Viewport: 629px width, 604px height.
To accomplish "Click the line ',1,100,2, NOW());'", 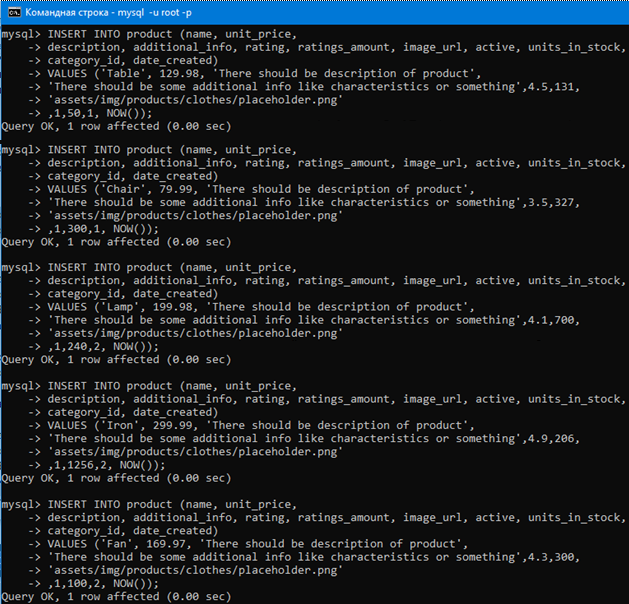I will pos(103,583).
